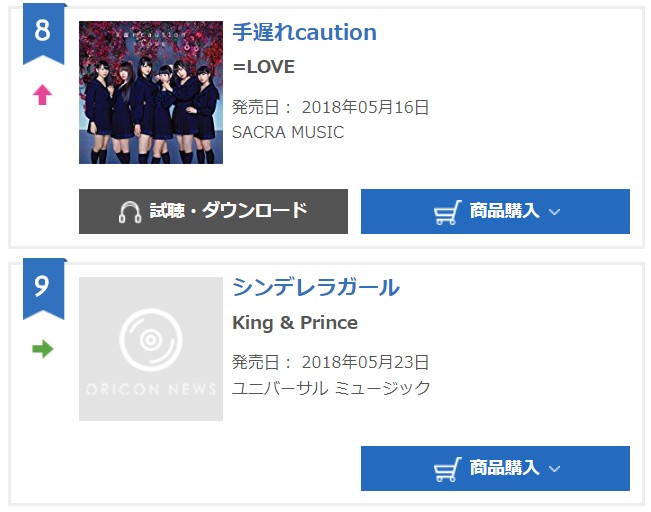Open the シンデレラガール title link

coord(316,288)
